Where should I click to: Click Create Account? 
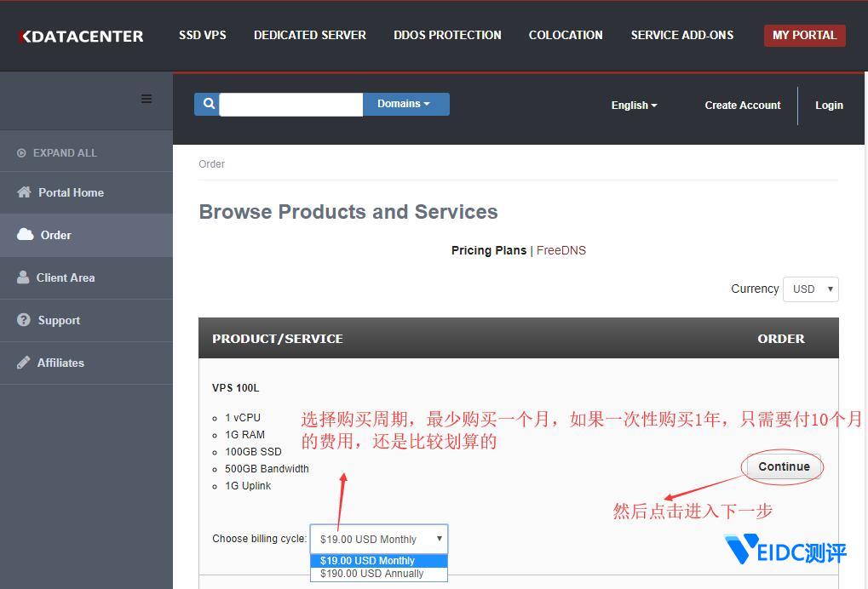click(741, 105)
